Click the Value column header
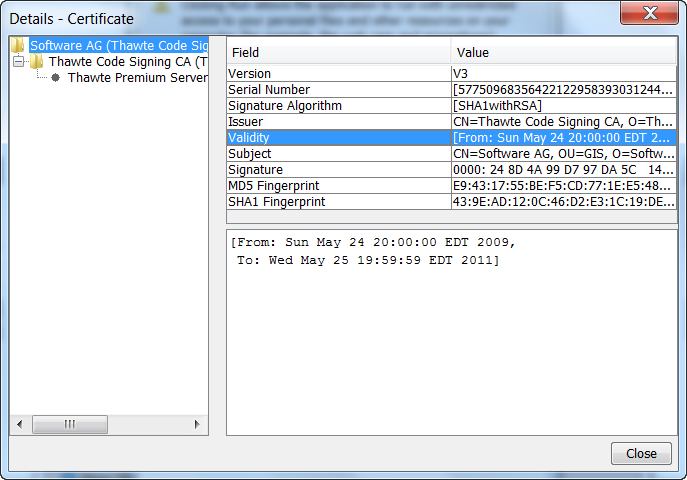 564,53
